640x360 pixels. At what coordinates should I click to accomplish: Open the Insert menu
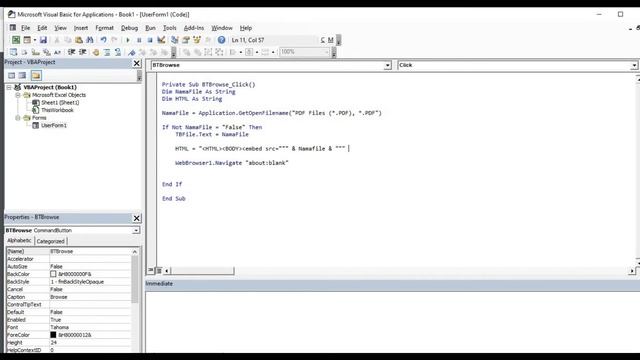coord(80,28)
